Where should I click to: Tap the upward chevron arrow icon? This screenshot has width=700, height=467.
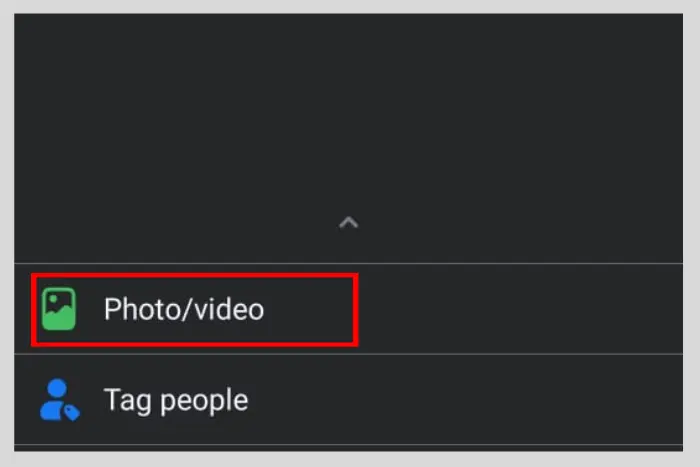tap(348, 222)
